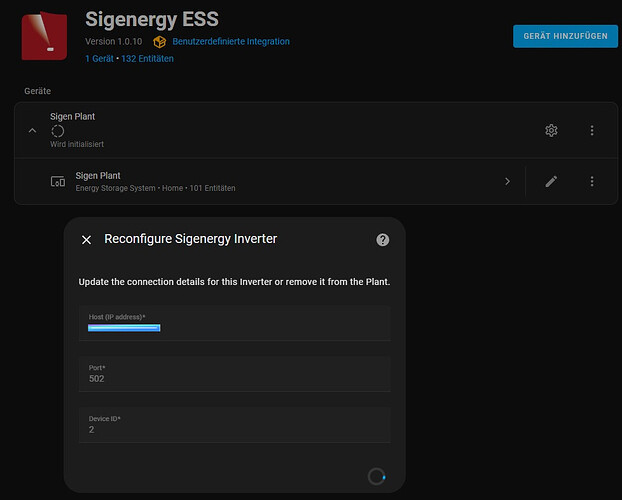Image resolution: width=622 pixels, height=500 pixels.
Task: Collapse the Sigen Plant entry chevron
Action: [x=32, y=131]
